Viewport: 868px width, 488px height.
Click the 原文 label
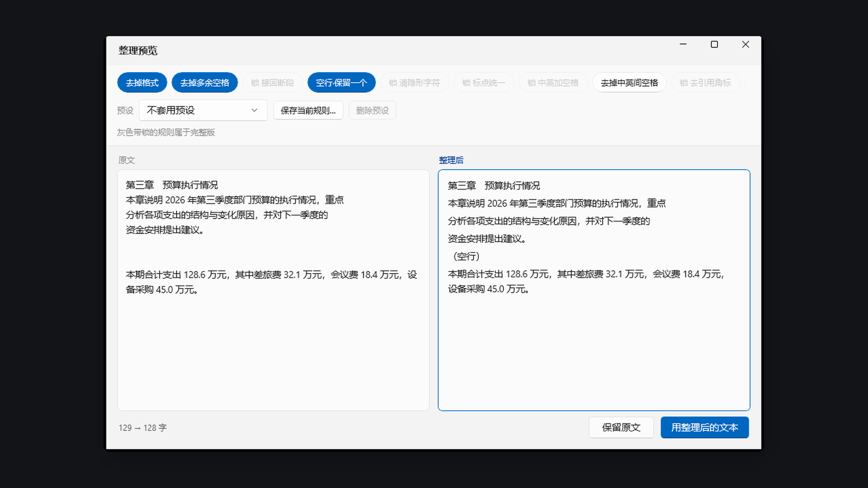point(126,160)
